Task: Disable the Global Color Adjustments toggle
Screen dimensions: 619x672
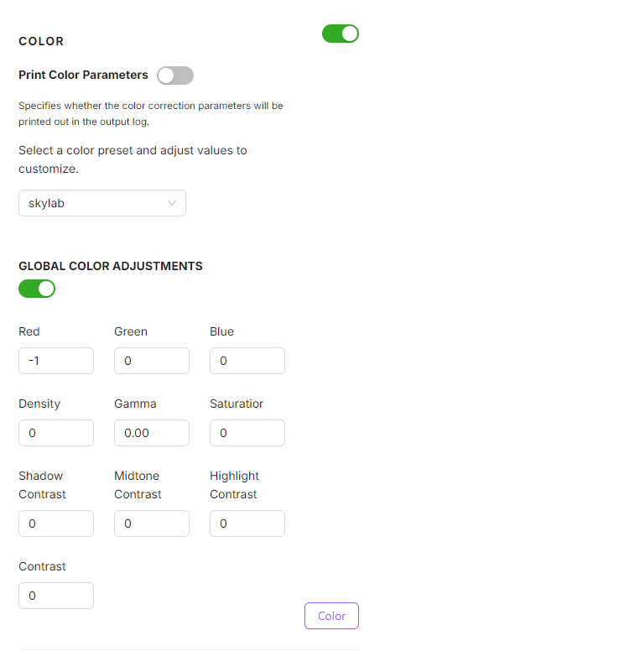Action: tap(37, 289)
